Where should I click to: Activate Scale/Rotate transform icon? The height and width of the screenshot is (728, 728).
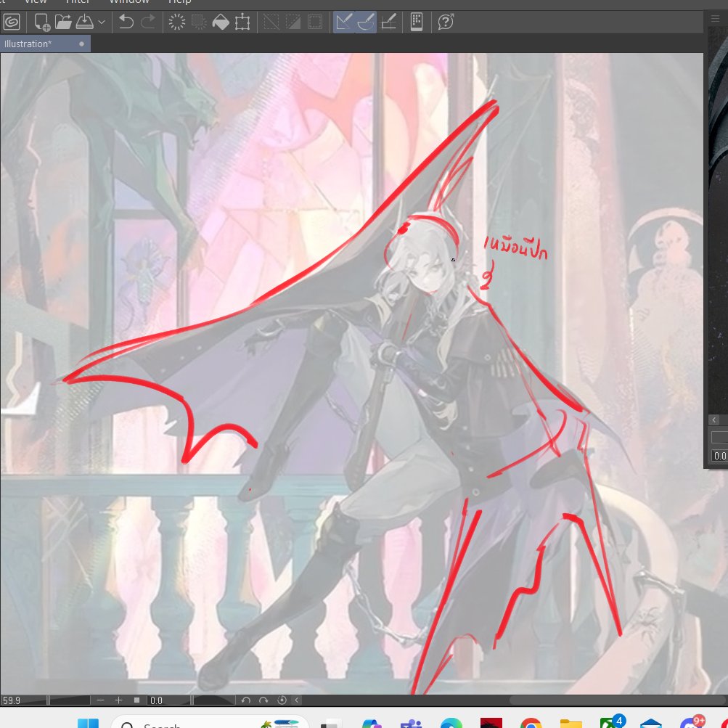pyautogui.click(x=242, y=22)
